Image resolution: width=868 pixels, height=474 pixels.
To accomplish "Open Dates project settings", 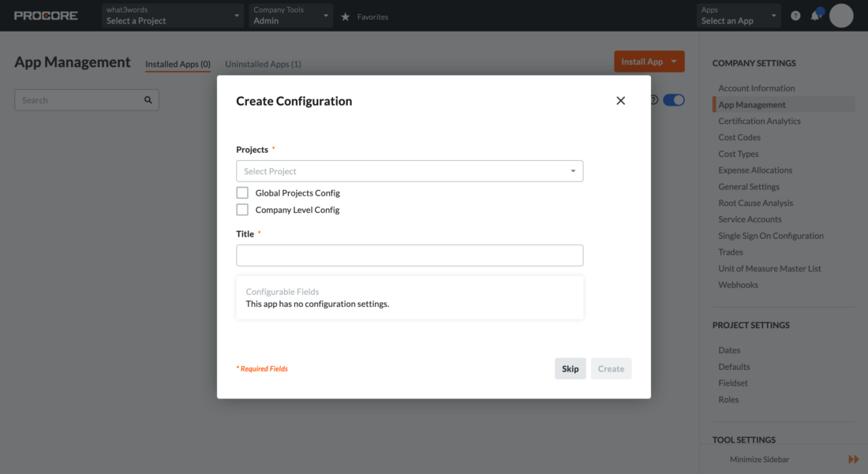I will [729, 350].
